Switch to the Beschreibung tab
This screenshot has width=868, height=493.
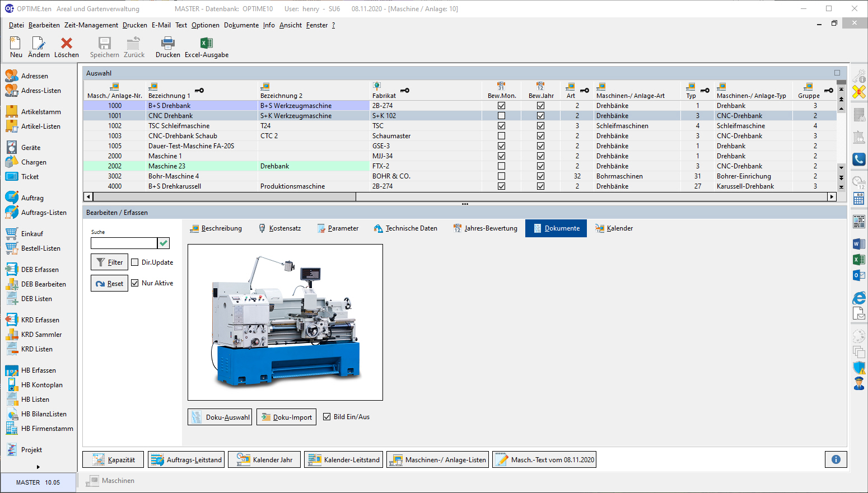pyautogui.click(x=216, y=228)
